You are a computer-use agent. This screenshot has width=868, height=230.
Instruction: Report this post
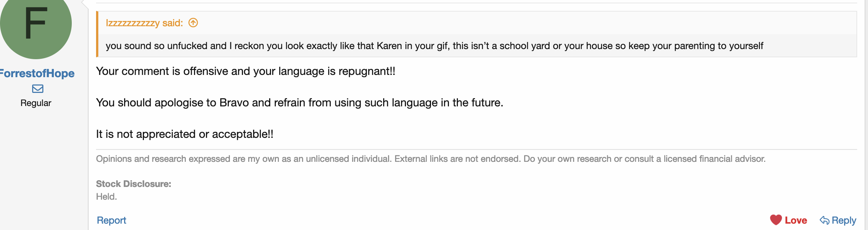(111, 220)
